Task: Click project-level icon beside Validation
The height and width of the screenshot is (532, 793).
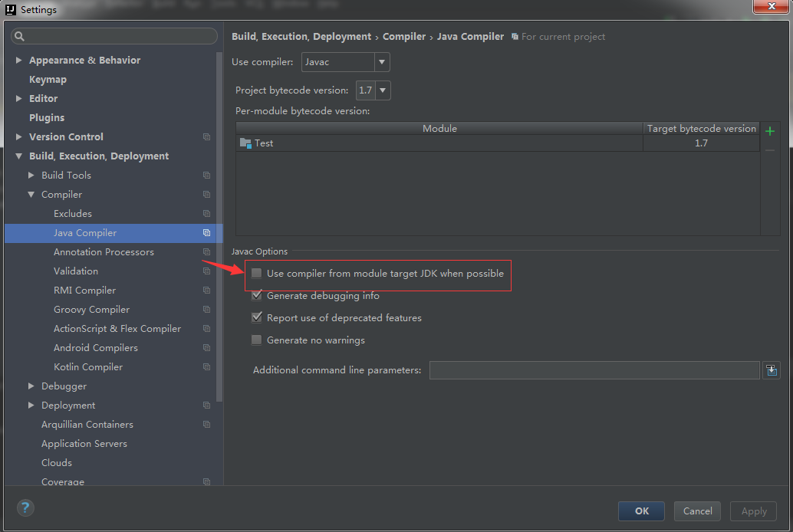Action: 206,271
